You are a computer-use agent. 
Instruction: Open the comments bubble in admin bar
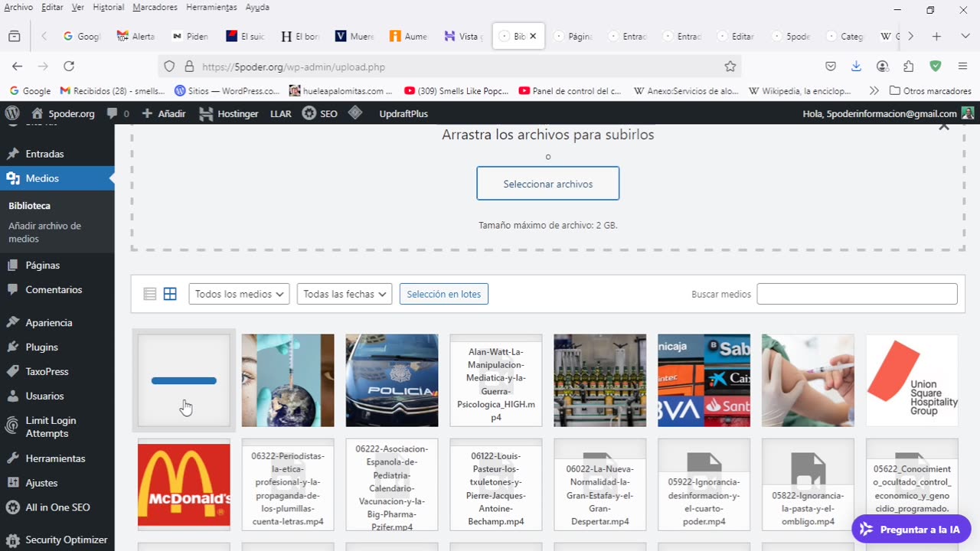pos(118,113)
